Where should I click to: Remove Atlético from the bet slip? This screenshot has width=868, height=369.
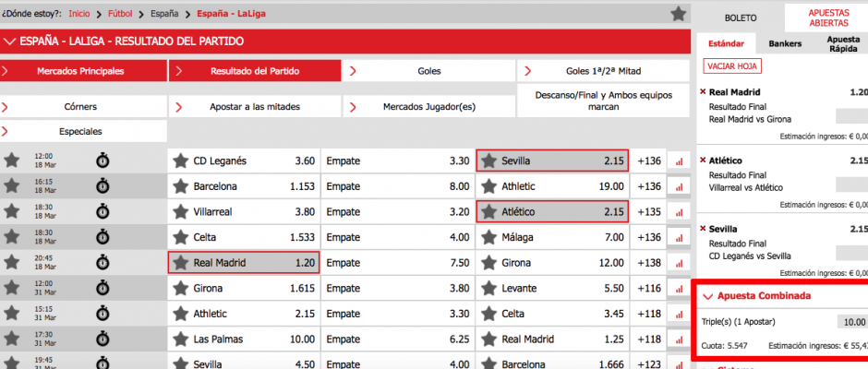[x=703, y=161]
